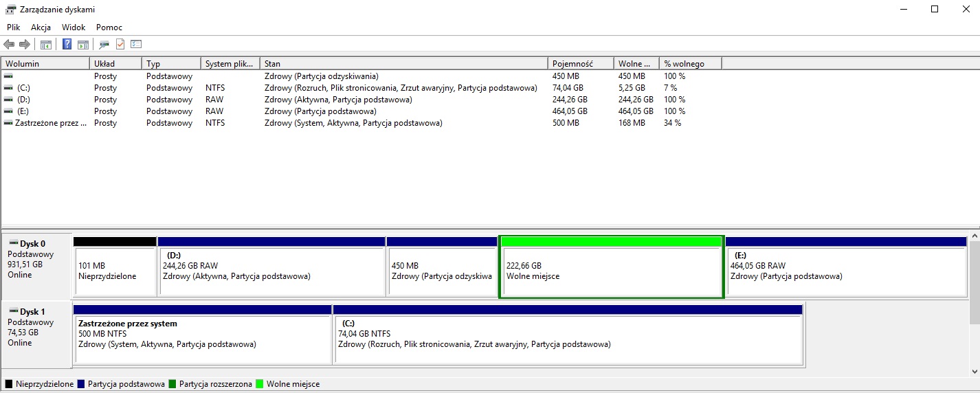Select the Dysk 0 disk label
Screen dimensions: 980x393
coord(37,266)
